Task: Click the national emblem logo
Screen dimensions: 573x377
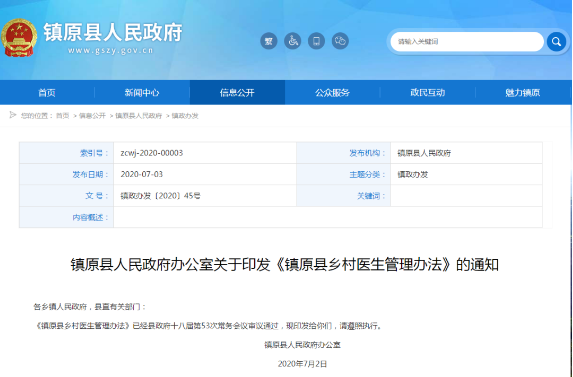Action: [19, 38]
